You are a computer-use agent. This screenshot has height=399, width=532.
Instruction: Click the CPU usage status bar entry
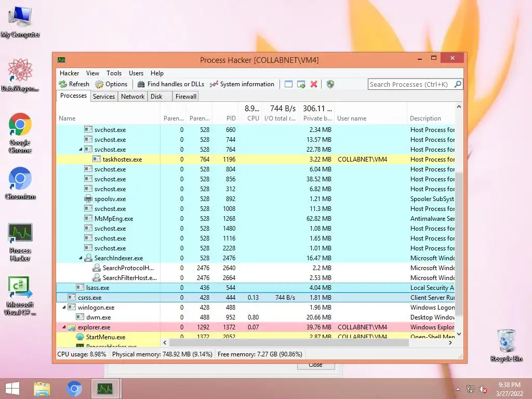coord(82,354)
